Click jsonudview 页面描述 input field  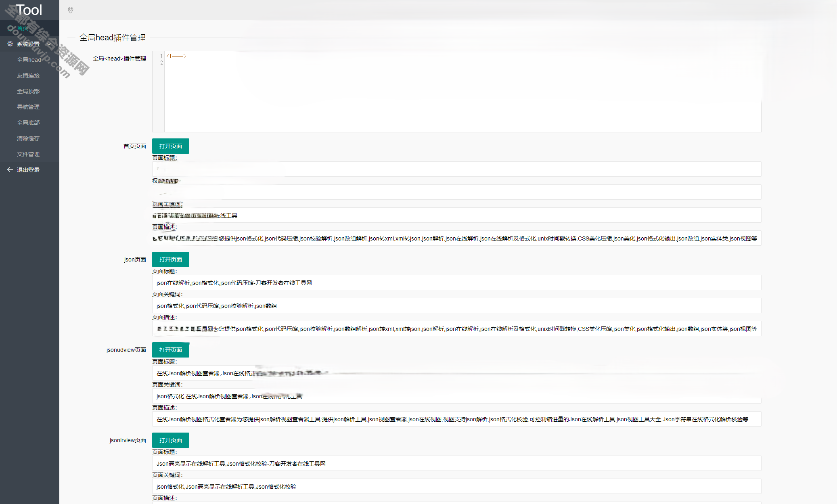457,419
